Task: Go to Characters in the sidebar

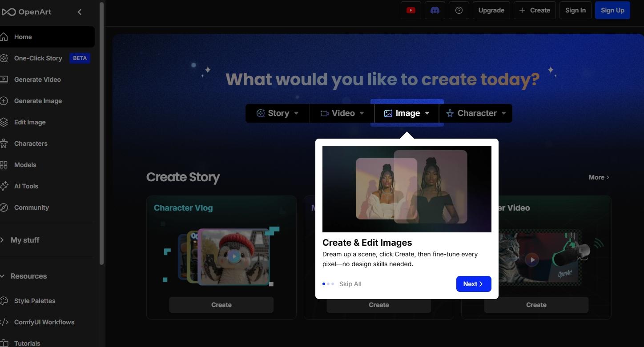Action: 31,144
